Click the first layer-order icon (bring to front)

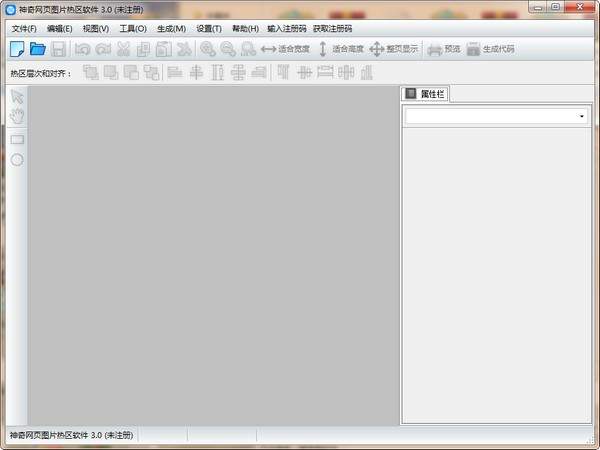(x=91, y=72)
